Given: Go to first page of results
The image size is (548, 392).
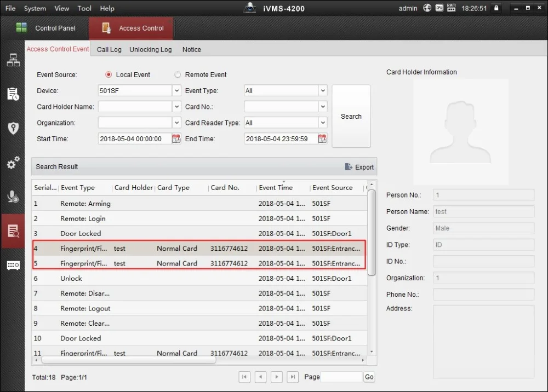Looking at the screenshot, I should [x=244, y=377].
